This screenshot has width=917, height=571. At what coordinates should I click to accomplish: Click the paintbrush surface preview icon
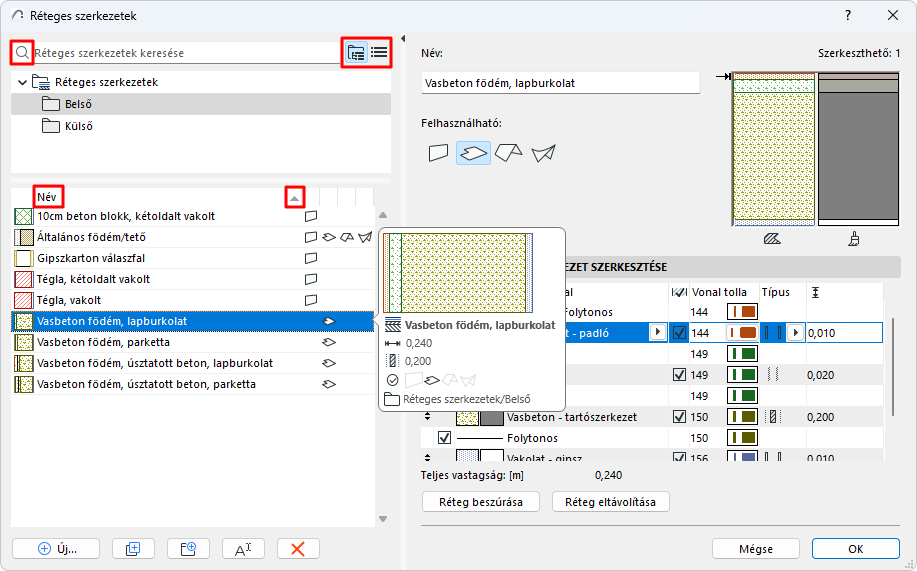(854, 239)
